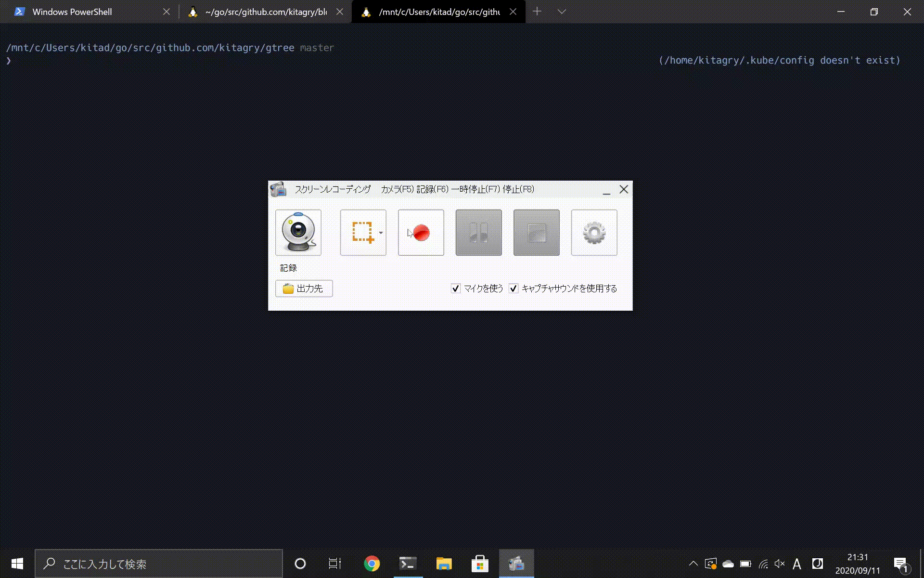Open the 出力先 output folder button
The image size is (924, 578).
click(304, 289)
